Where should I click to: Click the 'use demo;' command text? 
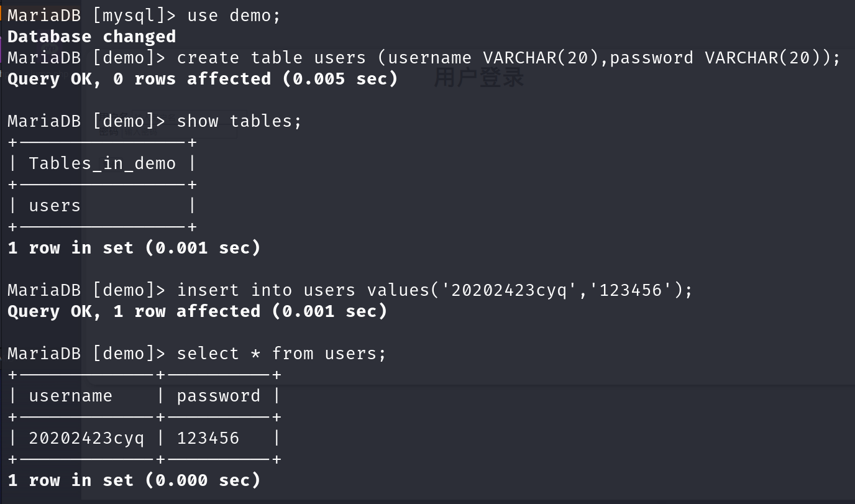[x=234, y=16]
